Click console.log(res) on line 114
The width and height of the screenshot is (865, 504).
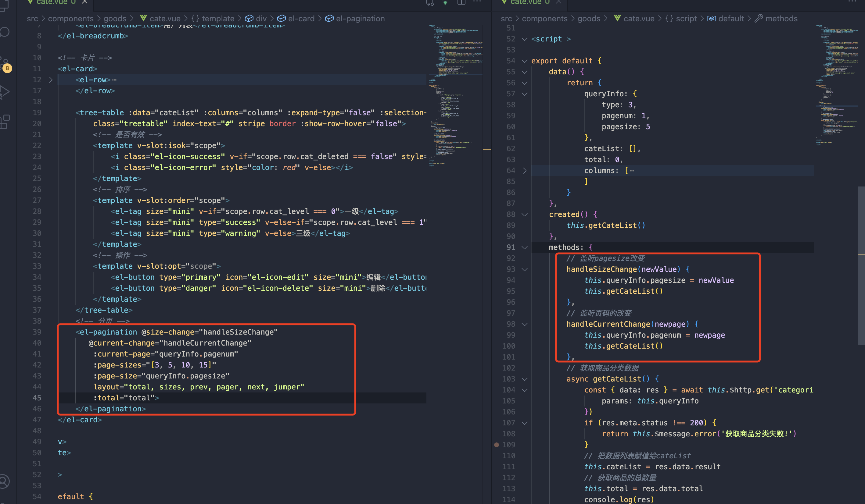click(x=619, y=499)
